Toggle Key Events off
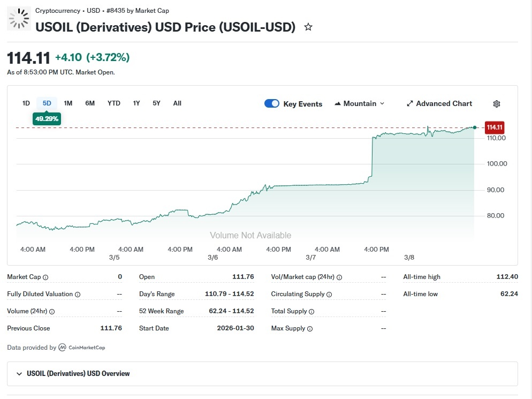This screenshot has height=399, width=532. (272, 103)
